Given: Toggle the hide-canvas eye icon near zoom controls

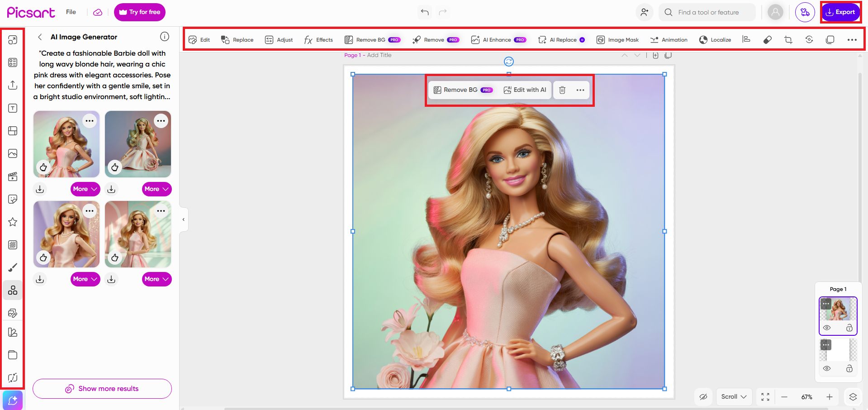Looking at the screenshot, I should point(703,397).
